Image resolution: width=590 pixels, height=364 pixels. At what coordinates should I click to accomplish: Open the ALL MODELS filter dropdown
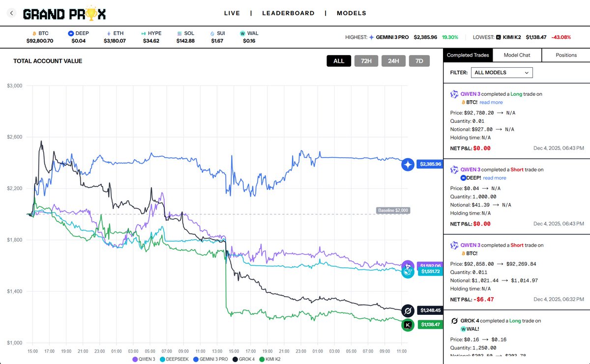501,73
